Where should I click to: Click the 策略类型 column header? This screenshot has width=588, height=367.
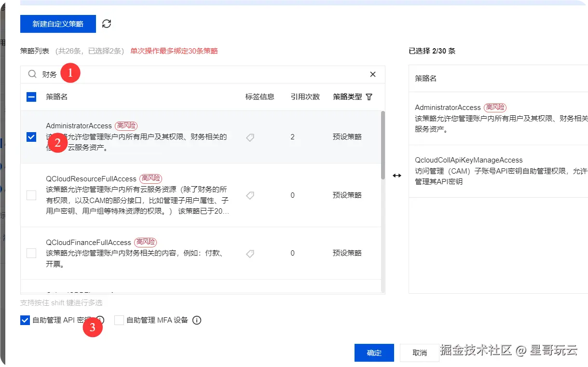click(347, 97)
